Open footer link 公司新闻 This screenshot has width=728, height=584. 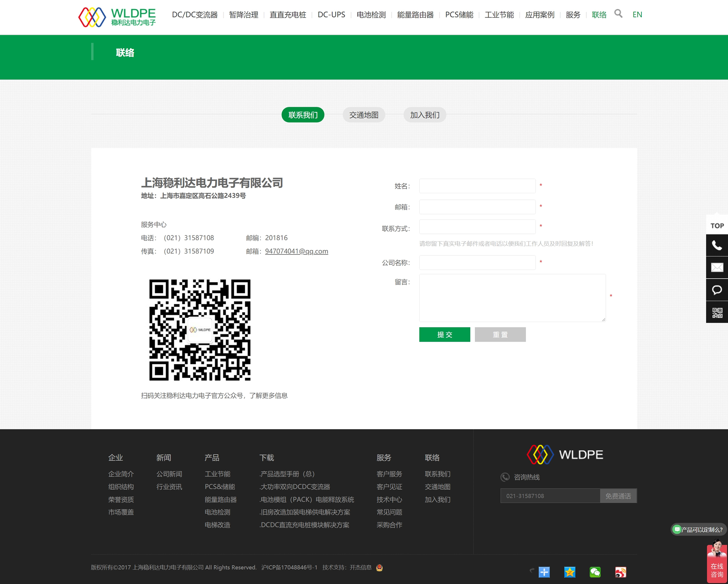coord(169,474)
